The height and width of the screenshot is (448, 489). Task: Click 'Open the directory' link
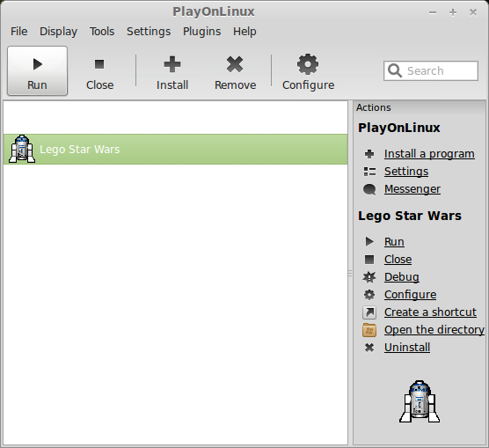pos(434,330)
